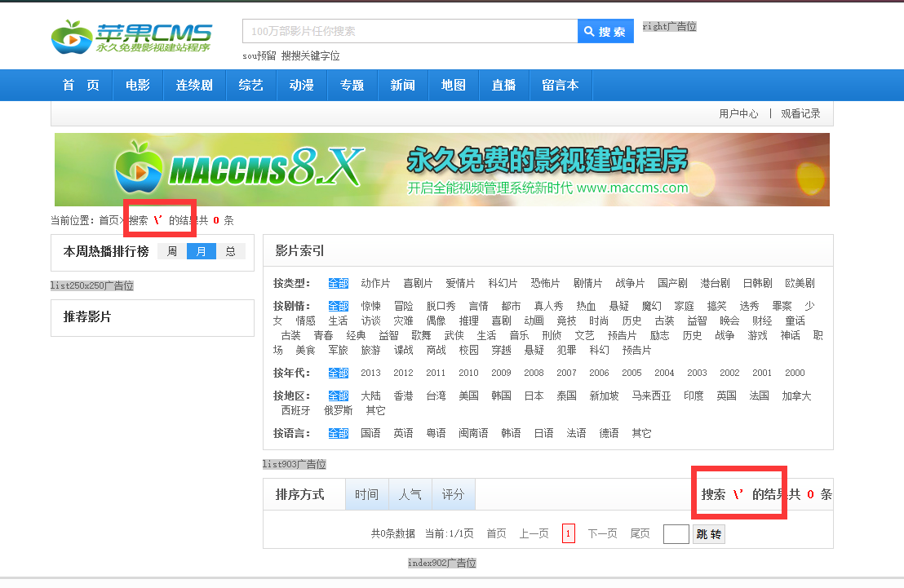Filter by plot 惊悚
This screenshot has width=904, height=588.
(x=370, y=306)
